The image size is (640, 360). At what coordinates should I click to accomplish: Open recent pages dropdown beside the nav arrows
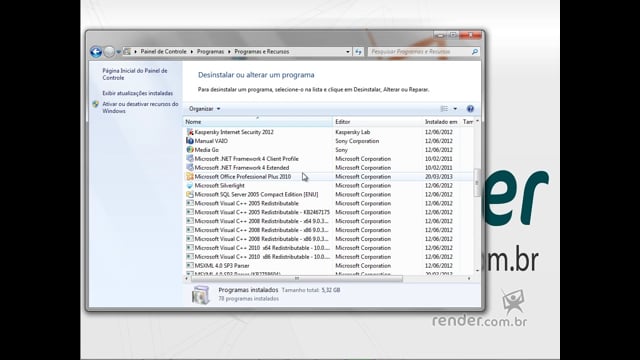coord(118,52)
